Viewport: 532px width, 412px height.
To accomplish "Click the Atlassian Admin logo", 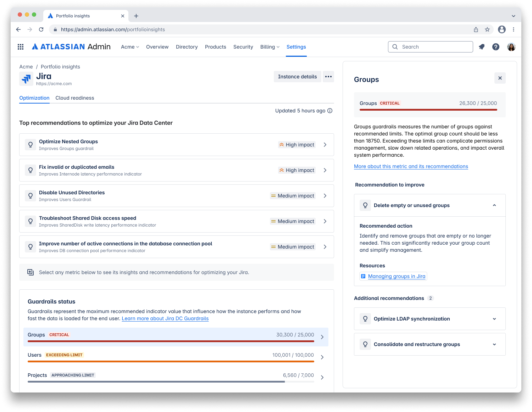I will pos(71,46).
